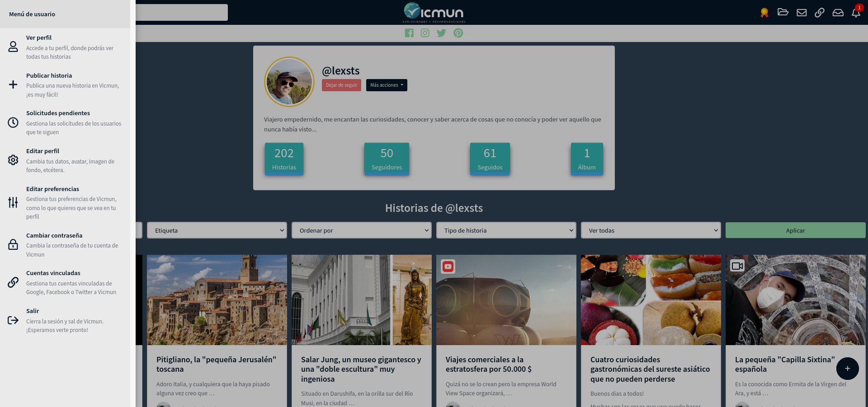Click the Menú de usuario header text
Image resolution: width=868 pixels, height=407 pixels.
tap(32, 14)
